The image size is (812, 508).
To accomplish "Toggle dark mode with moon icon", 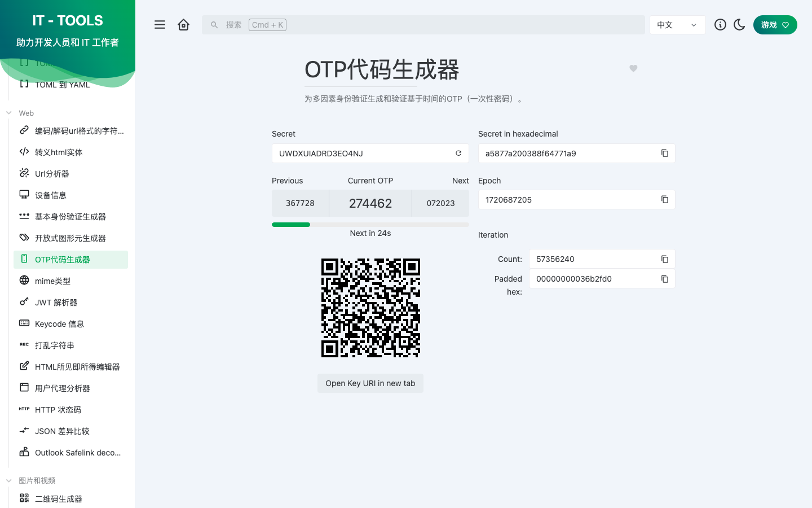I will (739, 25).
